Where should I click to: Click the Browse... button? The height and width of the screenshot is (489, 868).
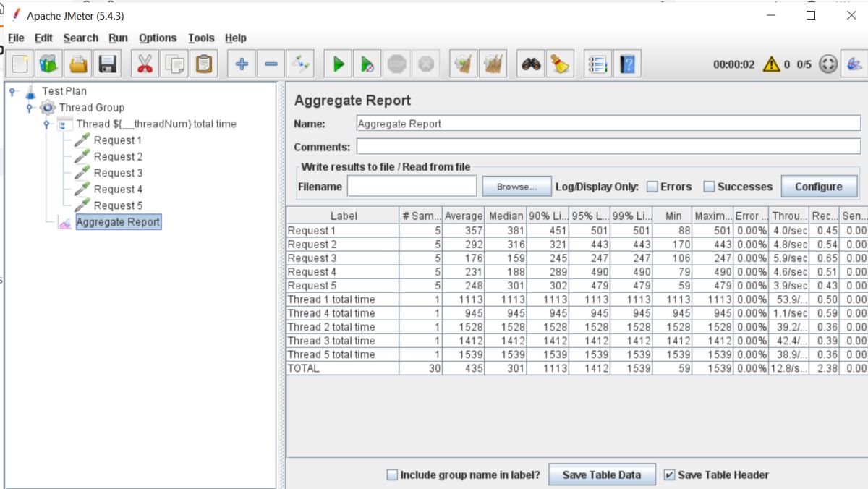click(517, 187)
